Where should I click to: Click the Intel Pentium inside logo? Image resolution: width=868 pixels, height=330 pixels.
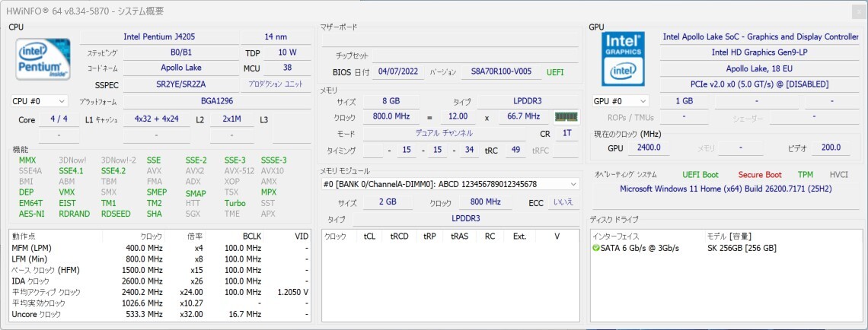(x=43, y=58)
